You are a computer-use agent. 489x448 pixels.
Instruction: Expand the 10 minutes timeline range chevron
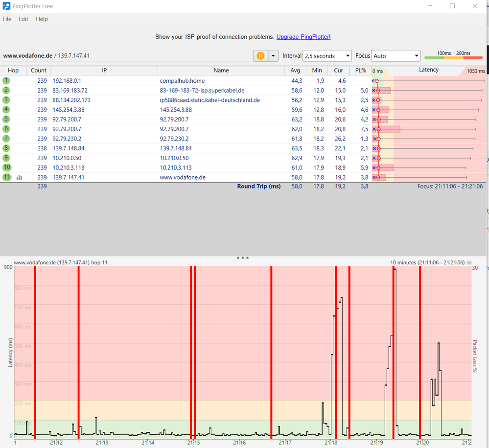pos(469,263)
